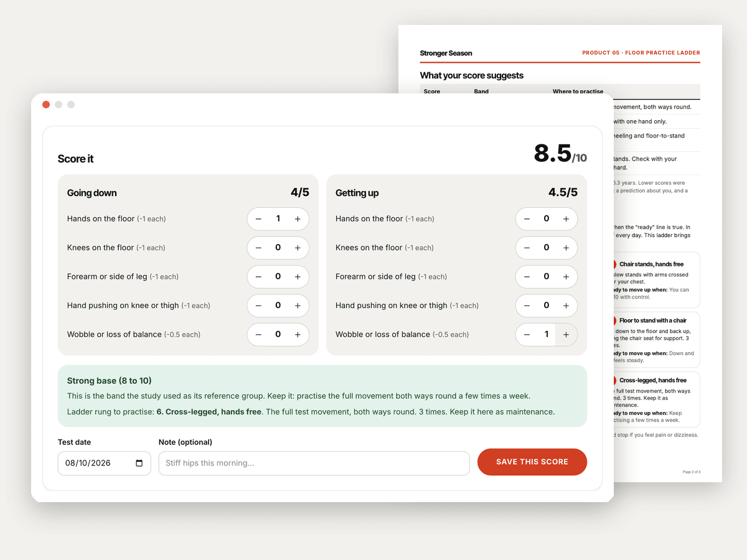Image resolution: width=747 pixels, height=560 pixels.
Task: Increase Getting up Hands on the floor count
Action: (566, 219)
